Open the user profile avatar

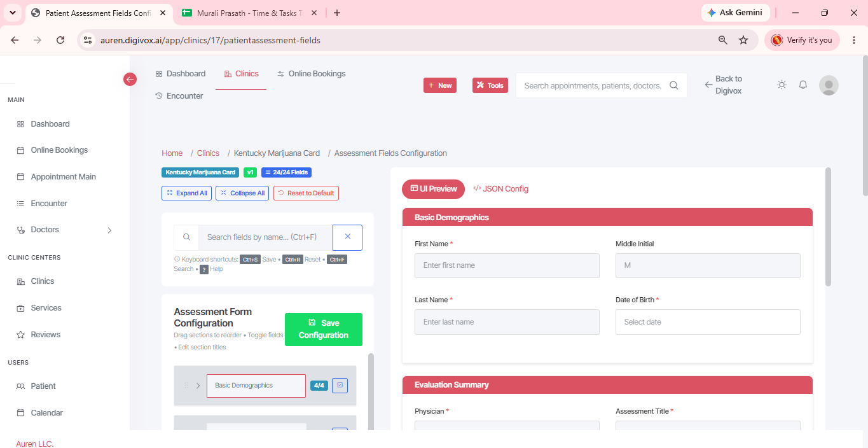829,85
